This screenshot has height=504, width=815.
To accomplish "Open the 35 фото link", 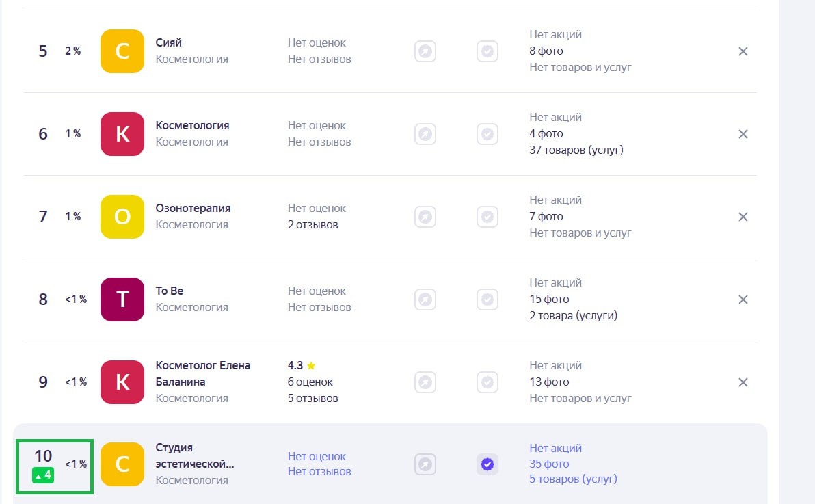I will pos(549,464).
